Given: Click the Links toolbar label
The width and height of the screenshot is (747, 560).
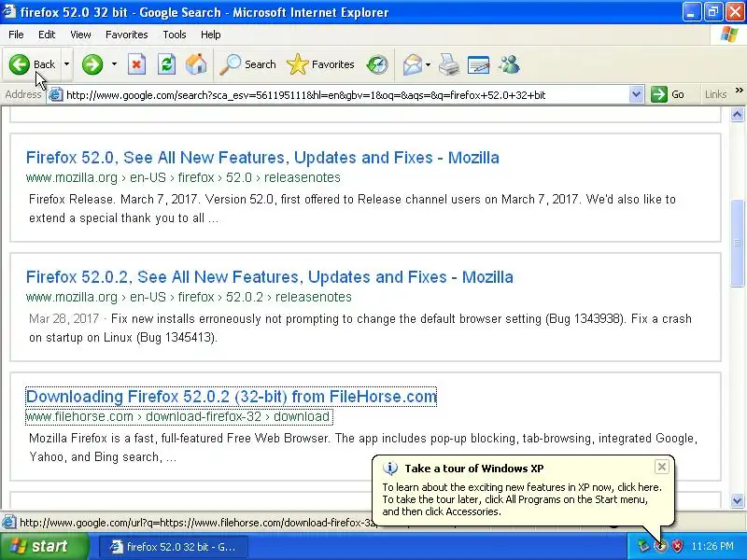Looking at the screenshot, I should (715, 94).
